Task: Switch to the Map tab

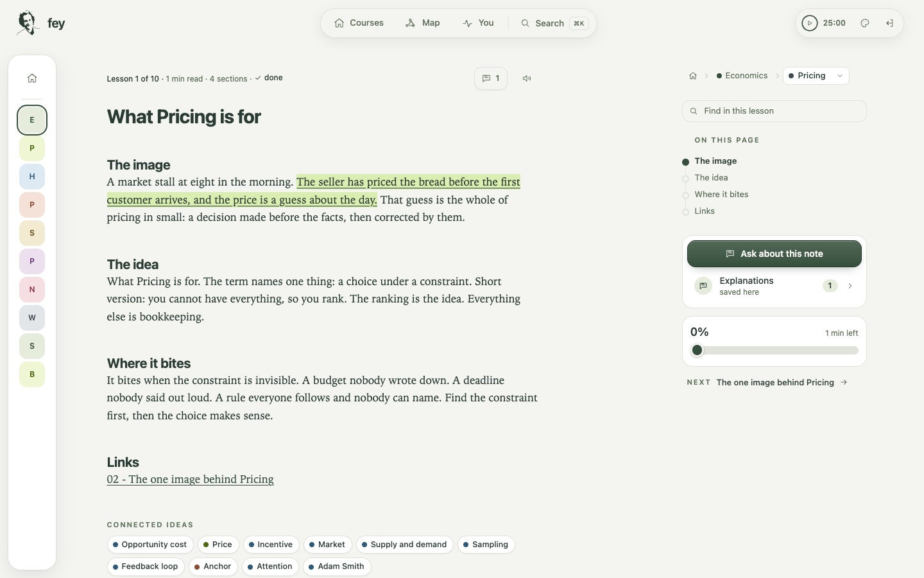Action: tap(423, 23)
